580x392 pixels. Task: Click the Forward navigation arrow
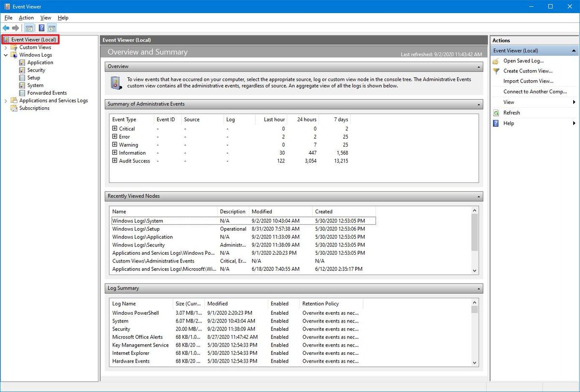15,28
